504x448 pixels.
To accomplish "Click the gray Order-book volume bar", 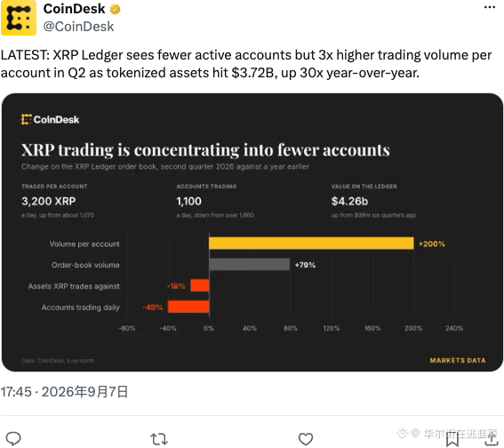I will tap(250, 265).
